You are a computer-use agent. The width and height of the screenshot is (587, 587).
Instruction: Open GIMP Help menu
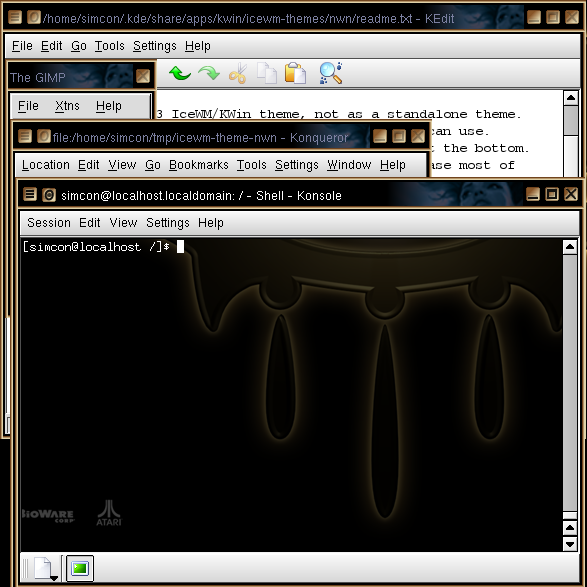click(109, 106)
